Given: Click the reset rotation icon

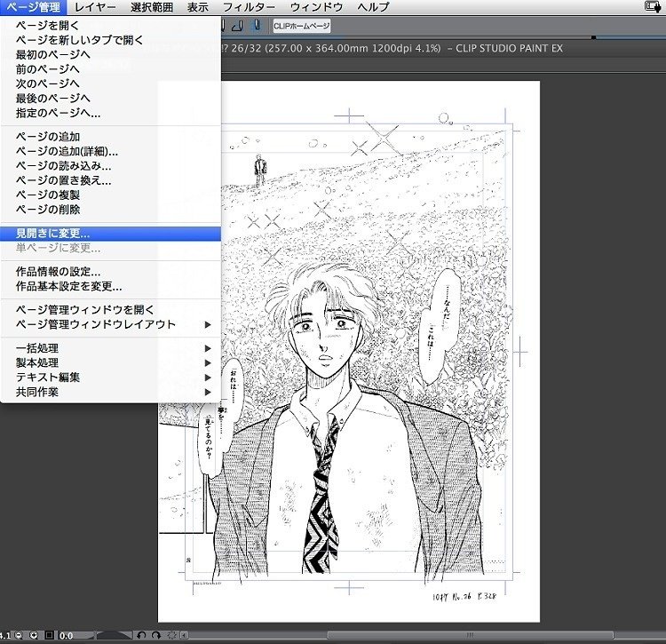Looking at the screenshot, I should [172, 635].
